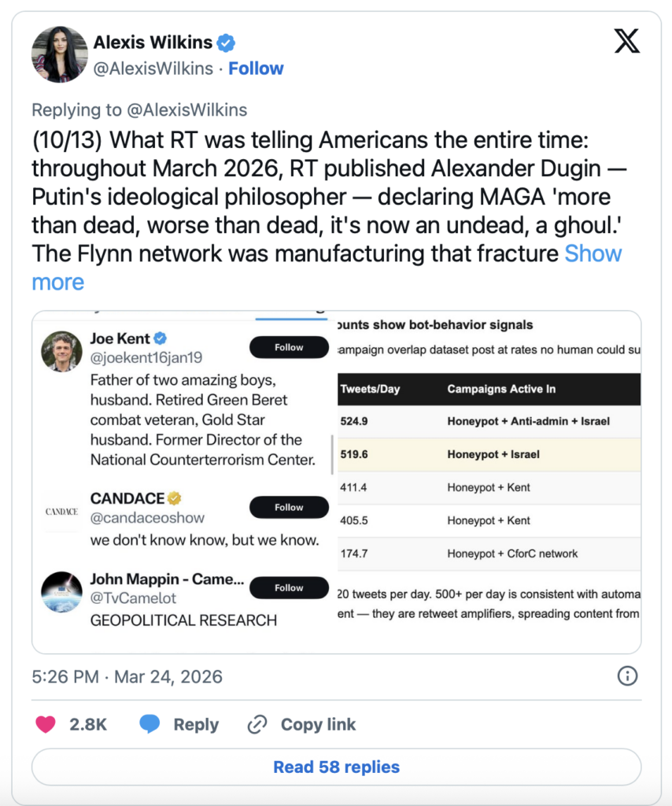Click the scrollbar in followers list
The height and width of the screenshot is (806, 672).
332,454
